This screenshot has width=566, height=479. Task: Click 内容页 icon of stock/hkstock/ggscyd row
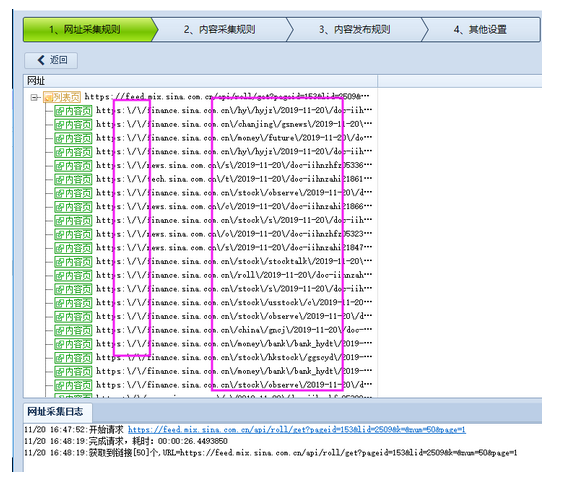tap(73, 358)
